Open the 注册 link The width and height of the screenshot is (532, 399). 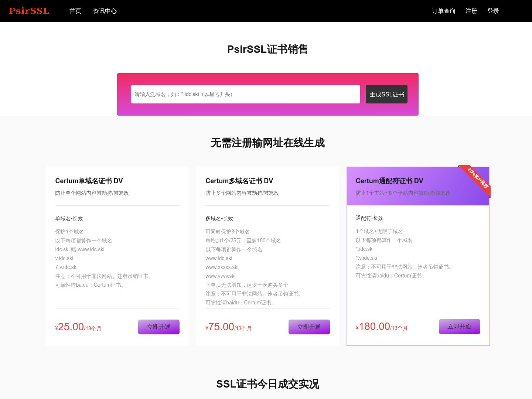(471, 11)
